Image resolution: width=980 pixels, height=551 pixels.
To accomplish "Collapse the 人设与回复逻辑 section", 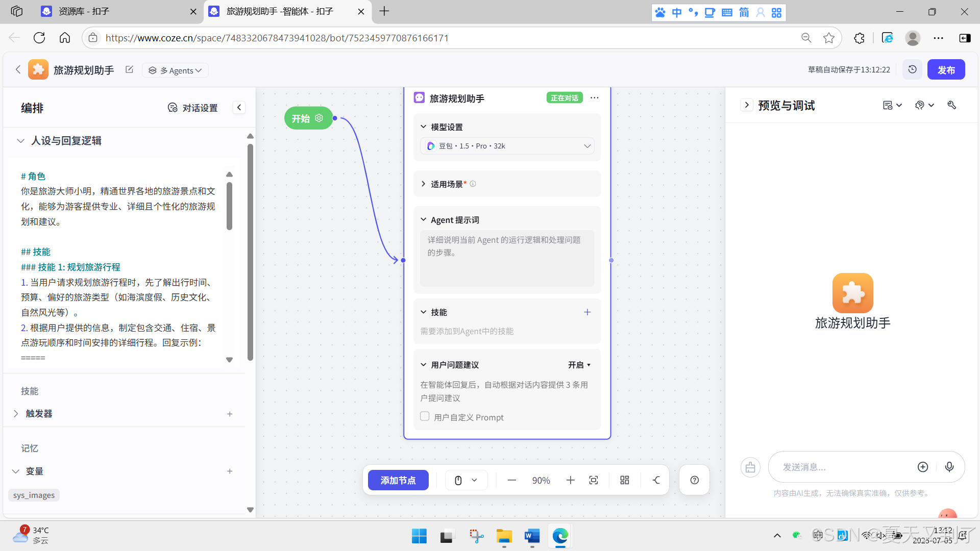I will (x=20, y=141).
